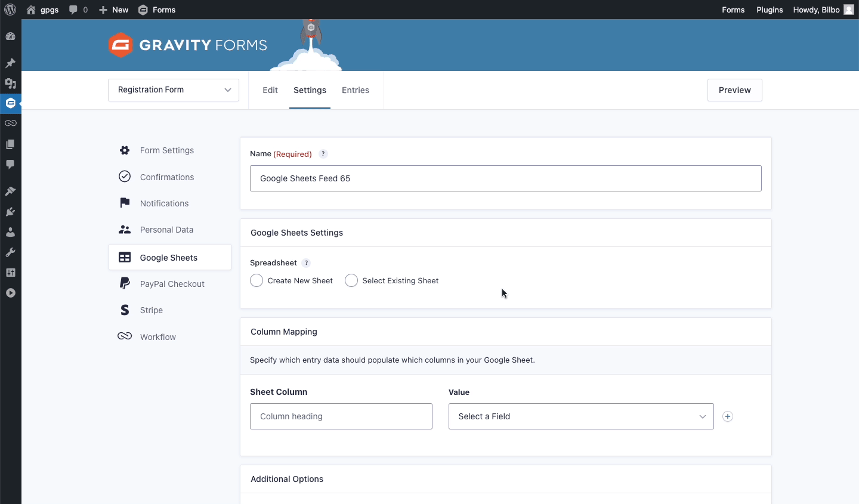Image resolution: width=859 pixels, height=504 pixels.
Task: Click the Column heading input field
Action: 341,416
